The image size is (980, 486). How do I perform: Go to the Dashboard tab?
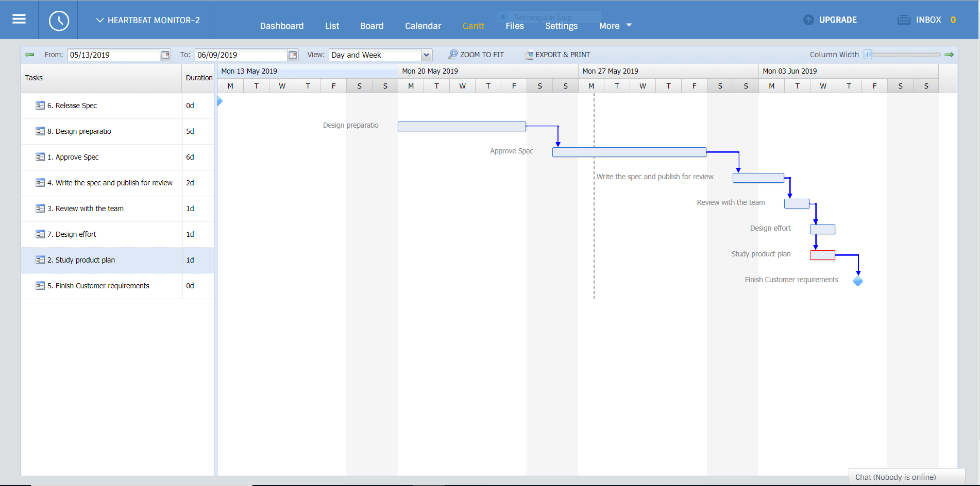[x=282, y=26]
